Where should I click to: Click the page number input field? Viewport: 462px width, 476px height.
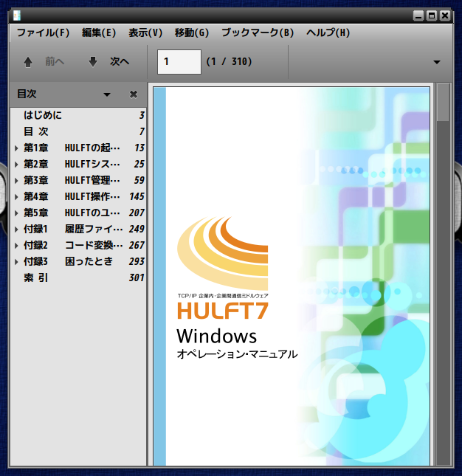179,62
